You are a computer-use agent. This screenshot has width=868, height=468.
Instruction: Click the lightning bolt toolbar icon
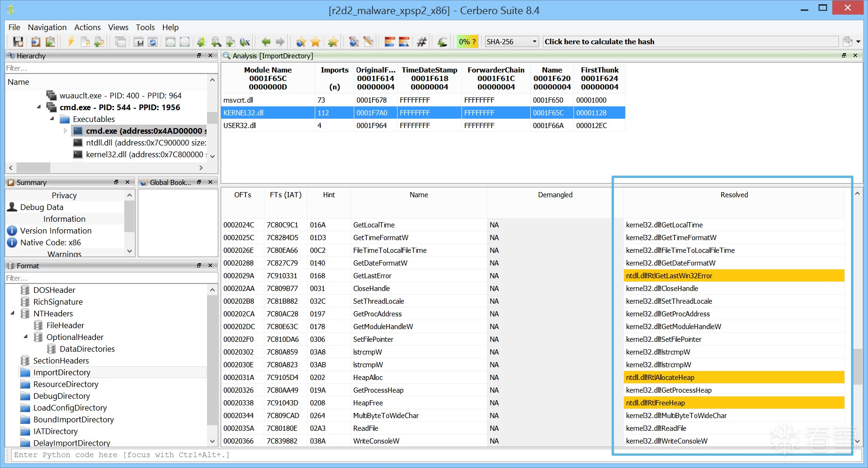coord(71,42)
